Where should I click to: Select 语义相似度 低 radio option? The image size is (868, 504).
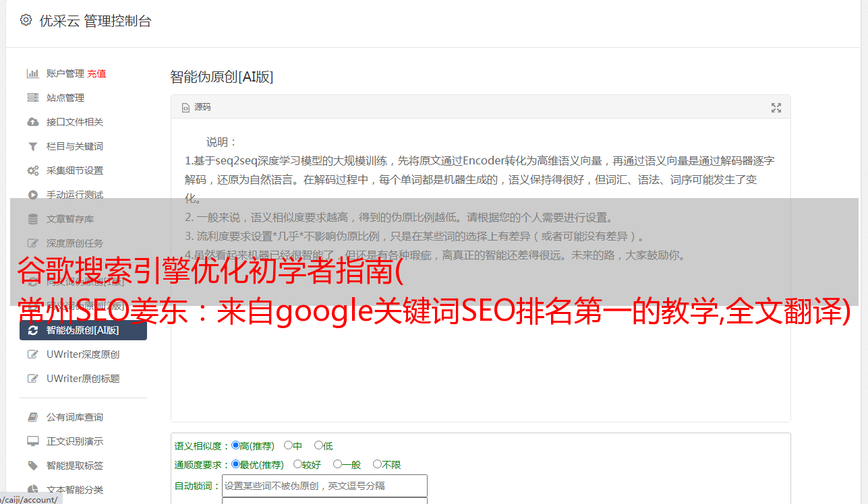point(318,445)
